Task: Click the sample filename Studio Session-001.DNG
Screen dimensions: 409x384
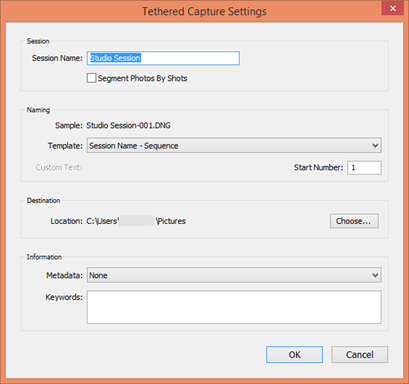Action: pyautogui.click(x=128, y=125)
